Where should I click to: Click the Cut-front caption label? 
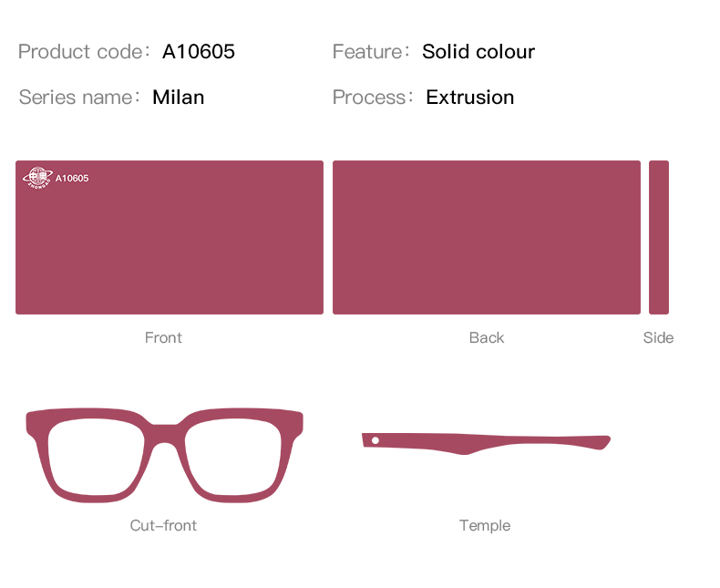(163, 526)
